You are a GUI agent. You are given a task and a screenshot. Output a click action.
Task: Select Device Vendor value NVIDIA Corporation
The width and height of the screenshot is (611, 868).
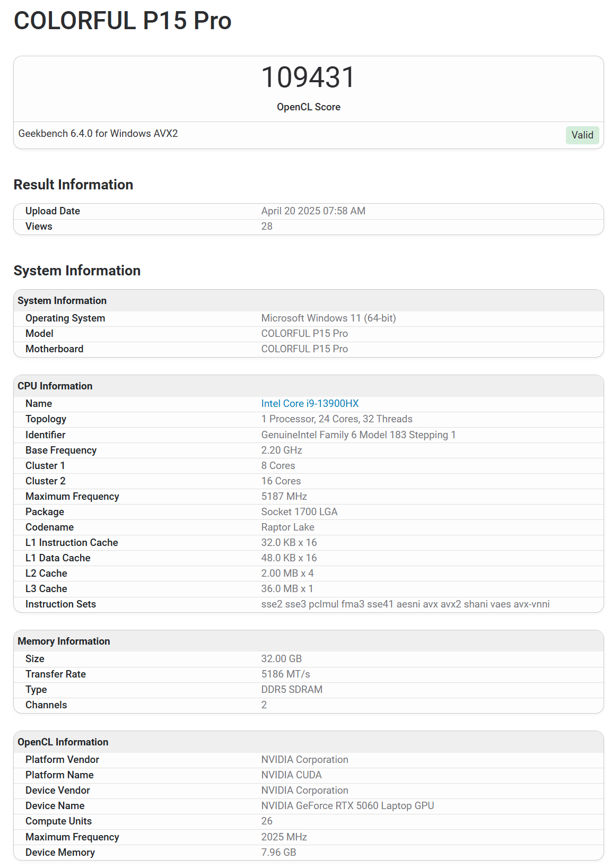(x=304, y=791)
